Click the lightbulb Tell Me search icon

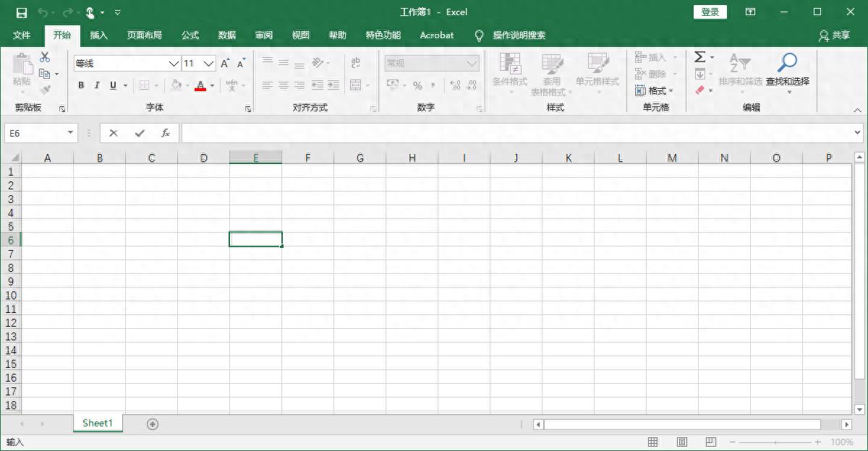[x=479, y=35]
